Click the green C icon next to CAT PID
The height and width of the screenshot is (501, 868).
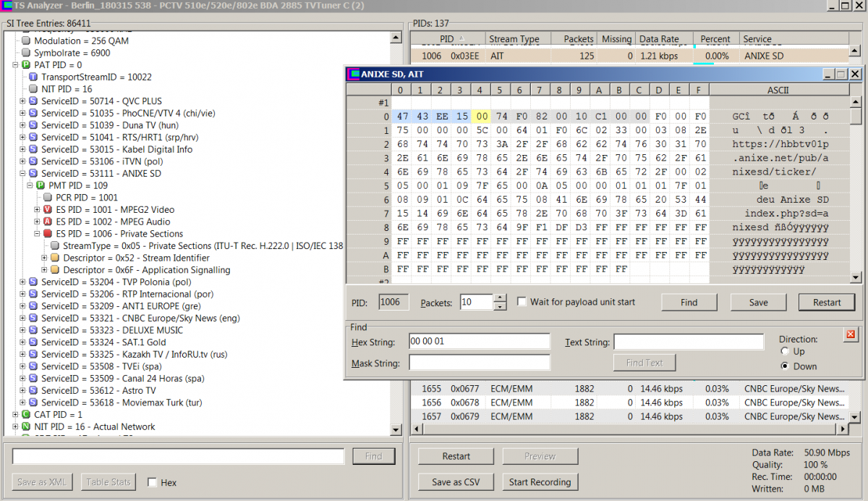26,415
